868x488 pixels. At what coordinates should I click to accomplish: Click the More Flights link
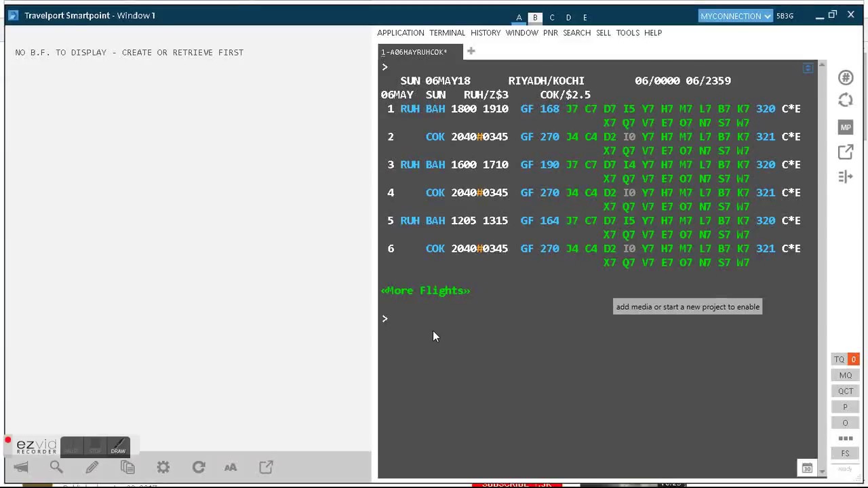pos(425,290)
